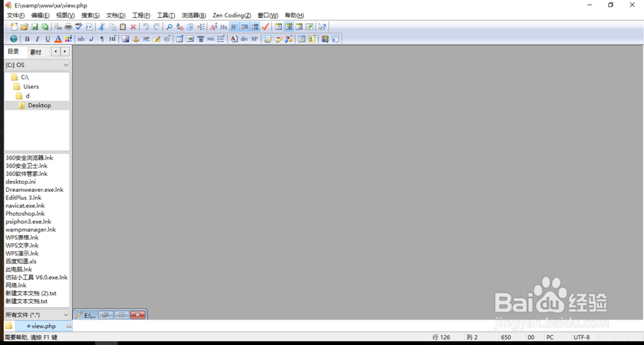Select 百度知道.xls in file list

[x=21, y=261]
